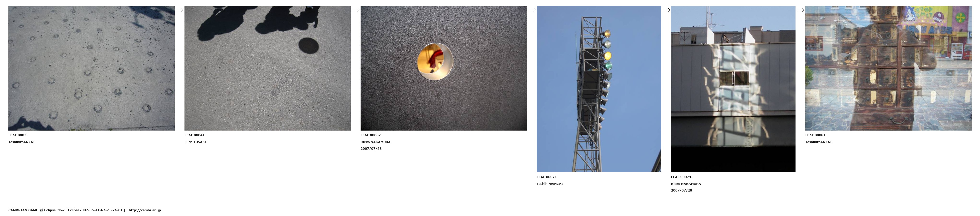Click ToshihiroANZAI under LEAF 00071
The height and width of the screenshot is (216, 980).
[550, 184]
